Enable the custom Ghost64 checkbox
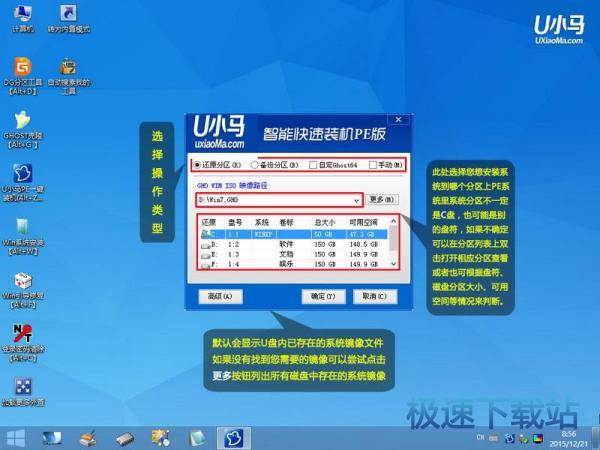 tap(313, 165)
